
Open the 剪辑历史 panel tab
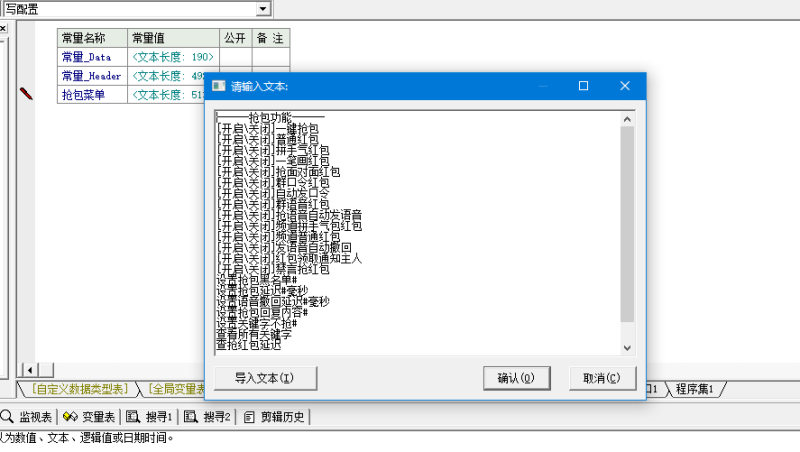[x=274, y=417]
